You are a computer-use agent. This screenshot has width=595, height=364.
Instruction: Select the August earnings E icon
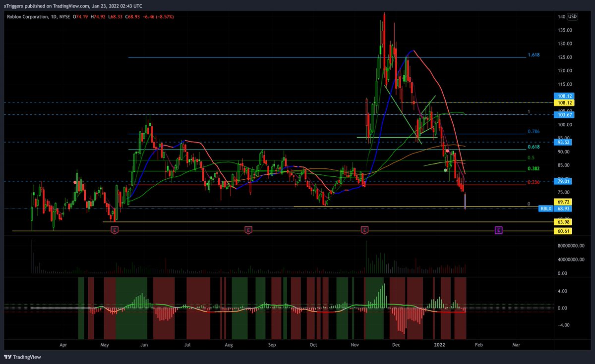click(248, 230)
